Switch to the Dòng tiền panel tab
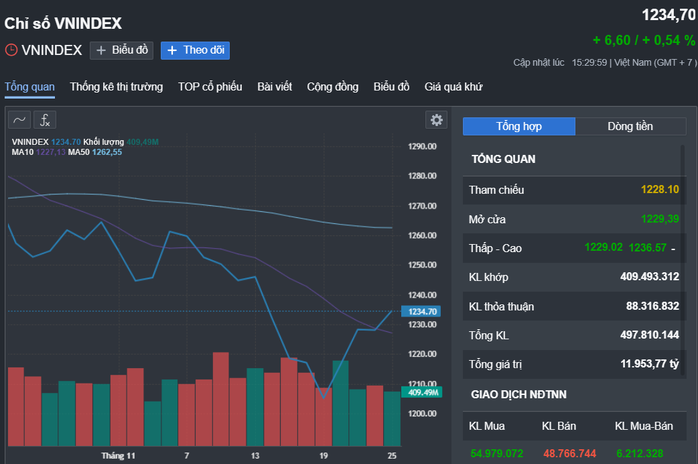Viewport: 698px width, 464px height. click(x=630, y=126)
